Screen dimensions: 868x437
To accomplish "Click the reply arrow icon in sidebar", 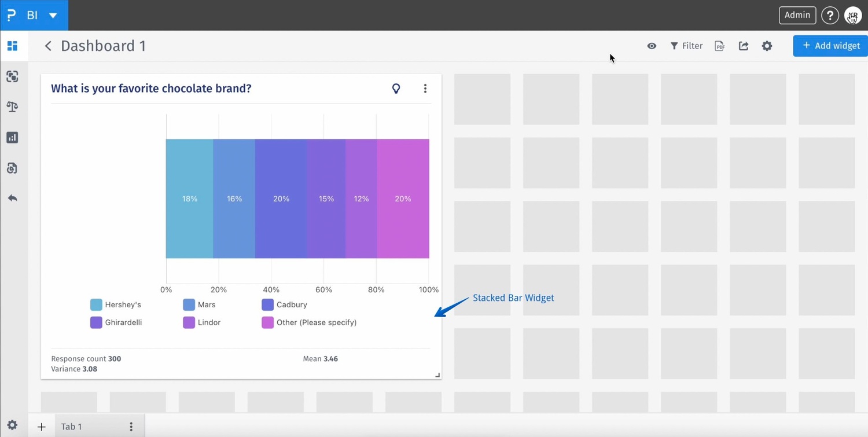I will pyautogui.click(x=12, y=199).
